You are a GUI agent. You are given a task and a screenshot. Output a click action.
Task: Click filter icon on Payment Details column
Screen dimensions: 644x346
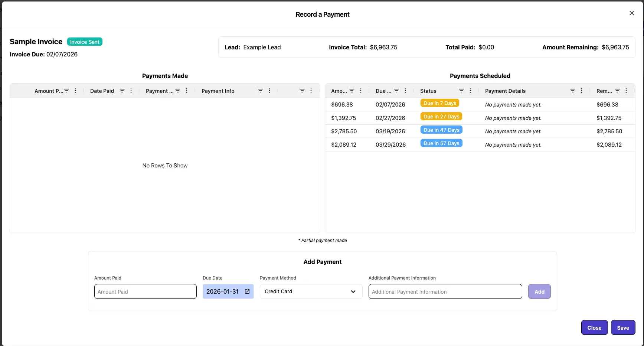point(573,91)
